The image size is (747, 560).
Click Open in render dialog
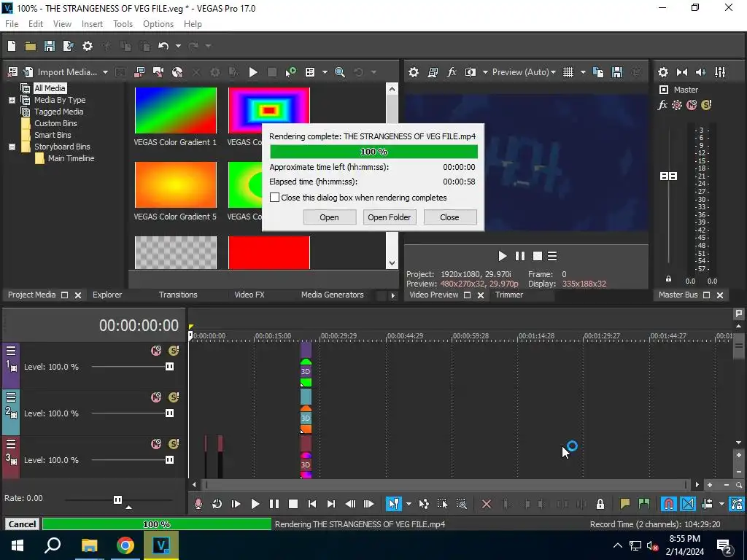tap(329, 217)
